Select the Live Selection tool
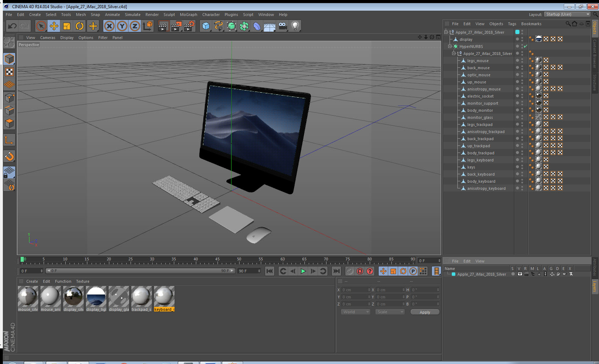The height and width of the screenshot is (364, 599). click(41, 26)
